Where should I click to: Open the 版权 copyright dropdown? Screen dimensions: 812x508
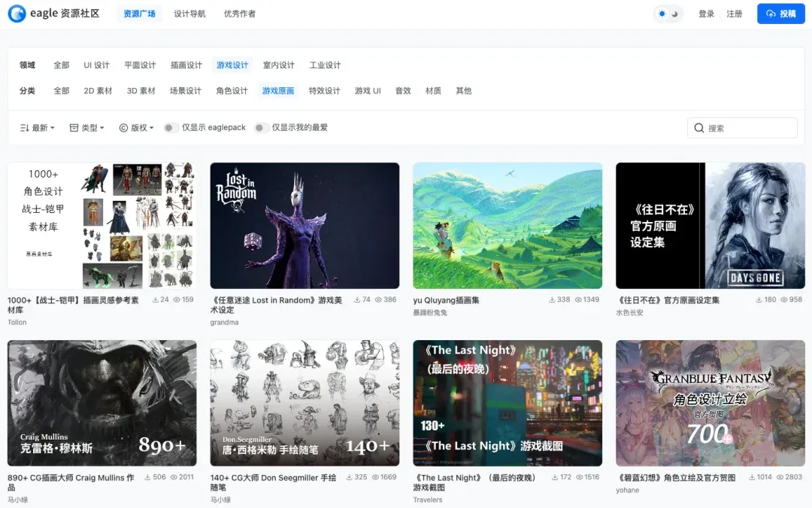coord(136,127)
